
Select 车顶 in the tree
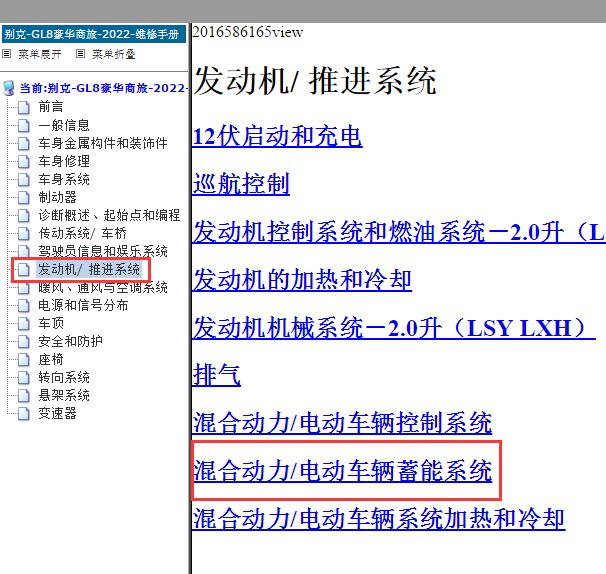pos(51,323)
